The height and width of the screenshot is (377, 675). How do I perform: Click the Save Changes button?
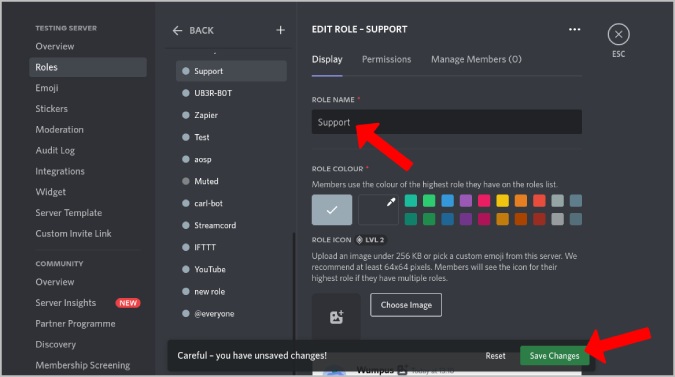[x=554, y=356]
